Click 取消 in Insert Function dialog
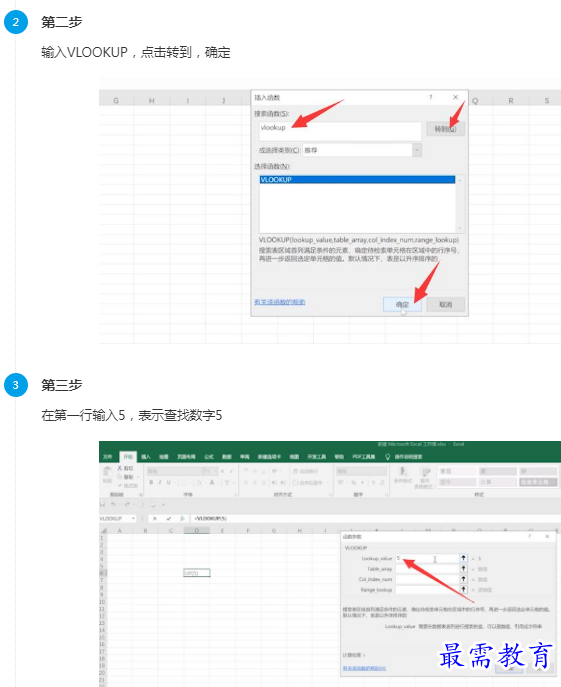 pos(445,305)
